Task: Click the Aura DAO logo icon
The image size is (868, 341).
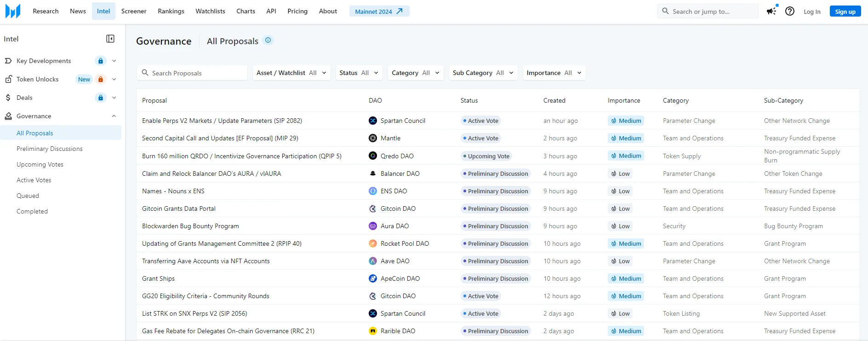Action: (373, 226)
